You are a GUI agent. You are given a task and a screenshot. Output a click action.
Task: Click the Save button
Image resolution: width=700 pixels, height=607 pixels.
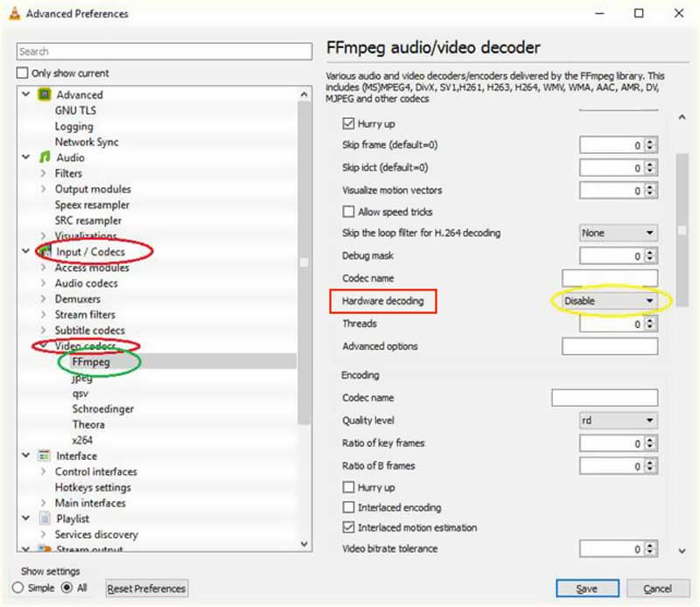(x=586, y=589)
